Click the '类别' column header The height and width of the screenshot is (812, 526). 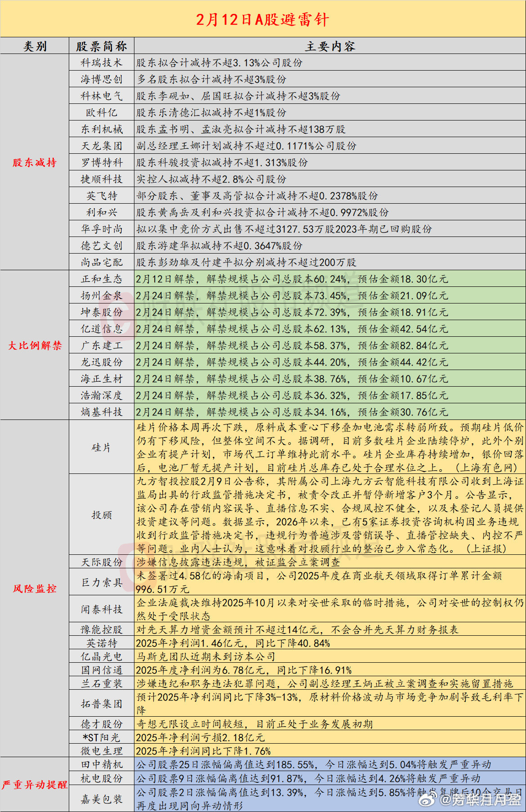[35, 46]
